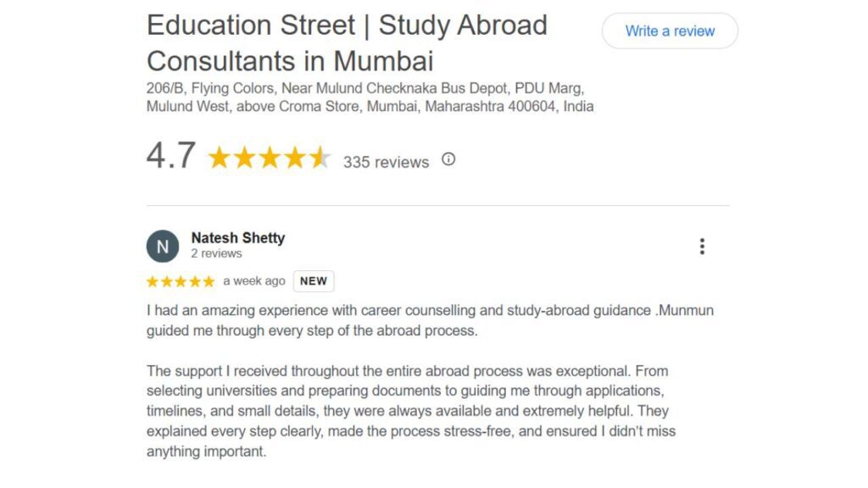This screenshot has width=868, height=488.
Task: Click the half-filled fifth star
Action: pyautogui.click(x=320, y=158)
